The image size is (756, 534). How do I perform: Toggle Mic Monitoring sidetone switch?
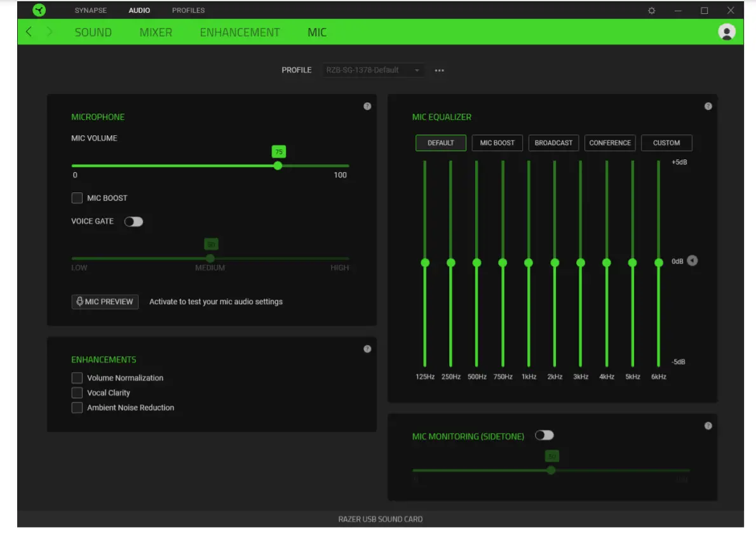(x=544, y=435)
